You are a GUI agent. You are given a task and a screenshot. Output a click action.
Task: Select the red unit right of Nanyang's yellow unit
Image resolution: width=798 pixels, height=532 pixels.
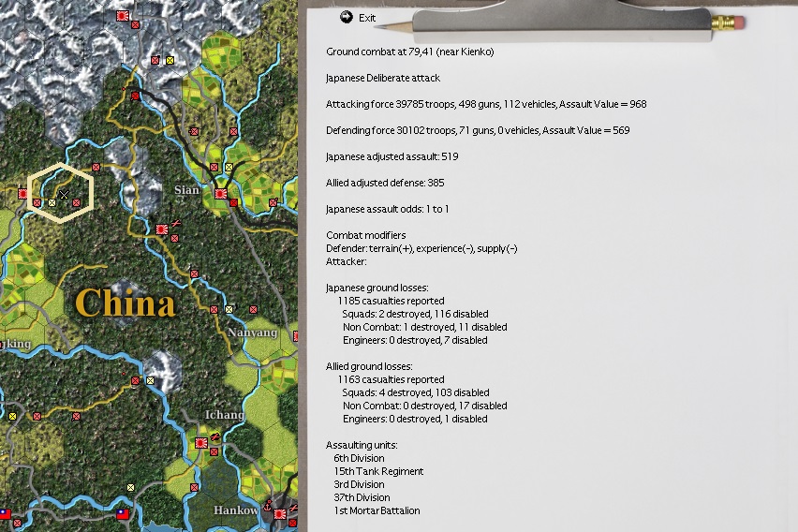click(253, 309)
